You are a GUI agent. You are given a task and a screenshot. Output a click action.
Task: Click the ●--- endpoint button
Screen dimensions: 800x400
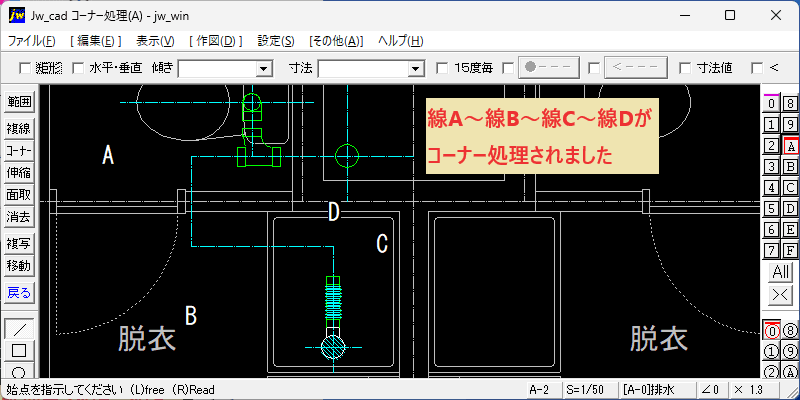pyautogui.click(x=549, y=68)
